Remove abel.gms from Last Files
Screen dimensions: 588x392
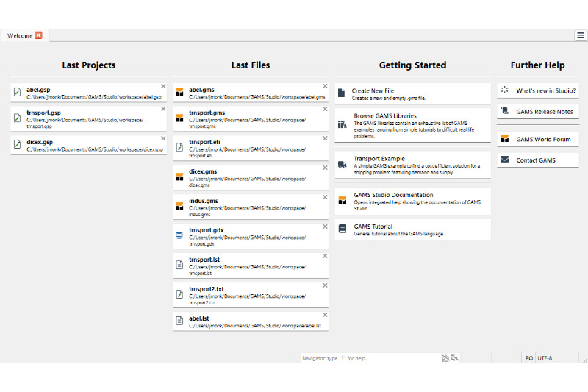tap(325, 86)
